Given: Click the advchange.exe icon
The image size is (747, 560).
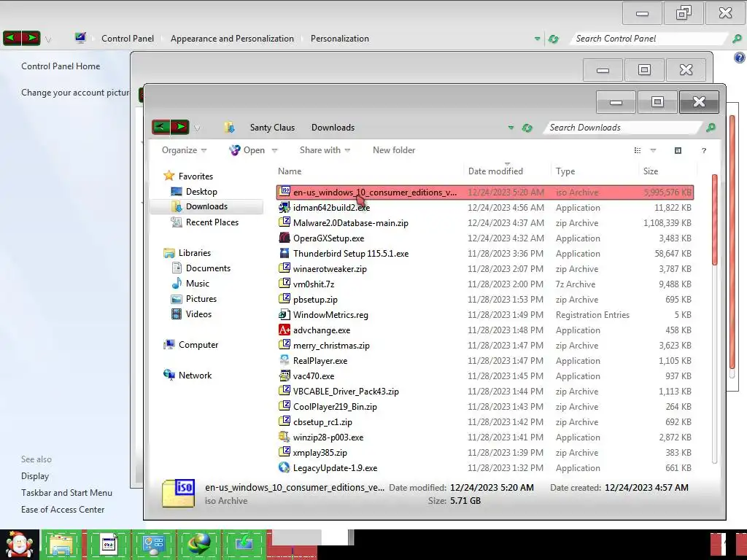Looking at the screenshot, I should click(285, 330).
